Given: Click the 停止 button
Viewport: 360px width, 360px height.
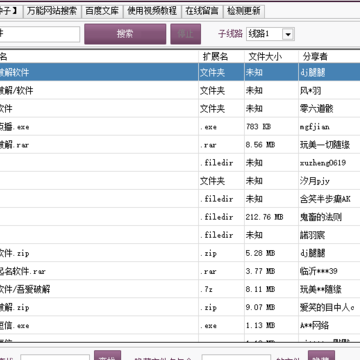Looking at the screenshot, I should [x=186, y=34].
